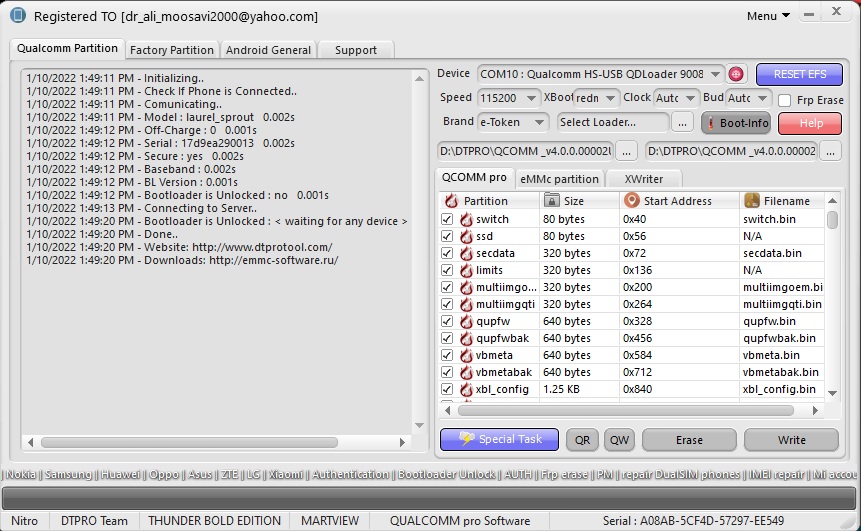Click the location pin icon in Start Address header
Screen dimensions: 861x531
coord(631,200)
